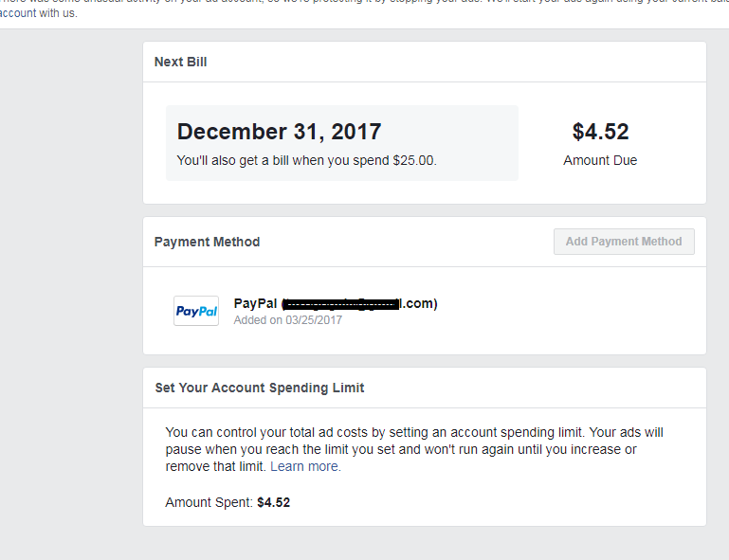
Task: Click the "account with us." banner line
Action: click(39, 13)
